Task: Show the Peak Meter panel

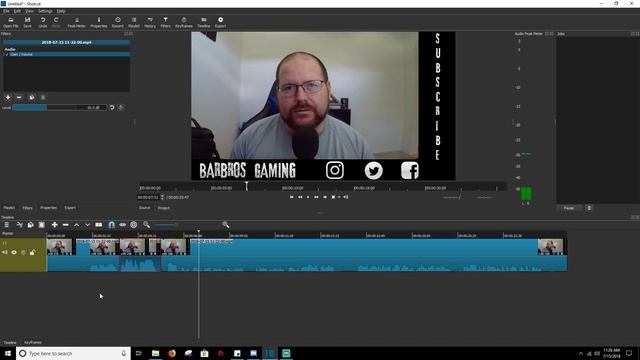Action: (x=76, y=22)
